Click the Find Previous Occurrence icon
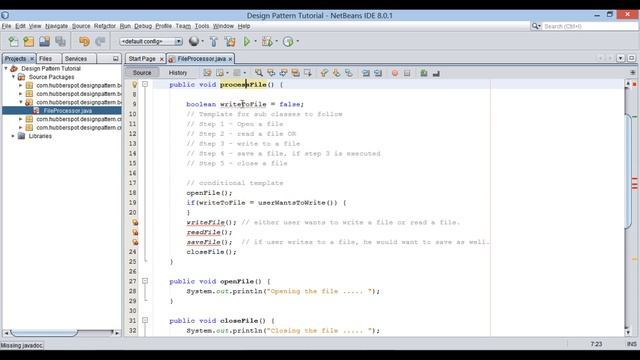Viewport: 640px width, 360px height. (271, 73)
